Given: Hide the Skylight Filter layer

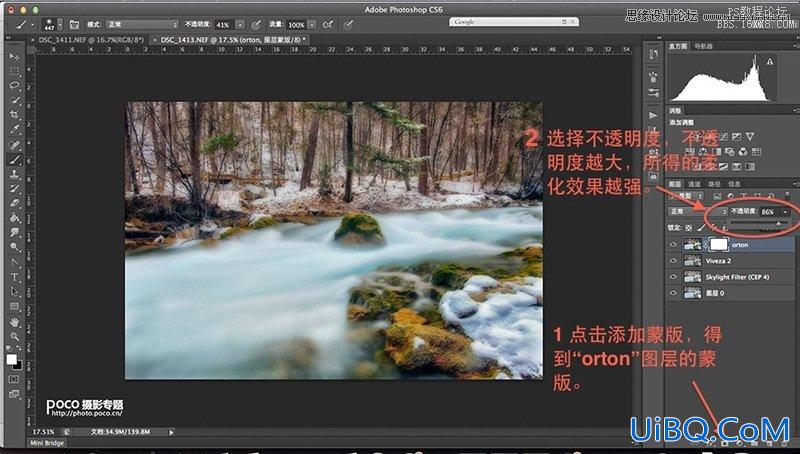Looking at the screenshot, I should (673, 277).
